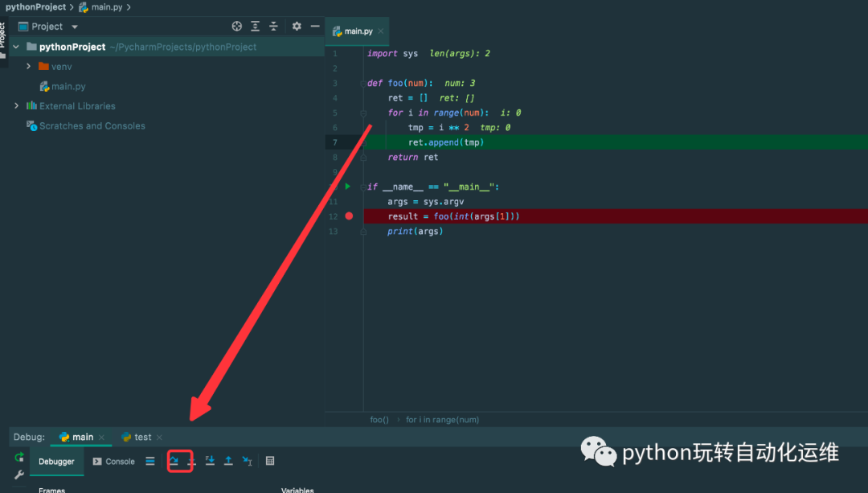Click Expand All in Project panel
This screenshot has width=868, height=493.
pos(256,26)
